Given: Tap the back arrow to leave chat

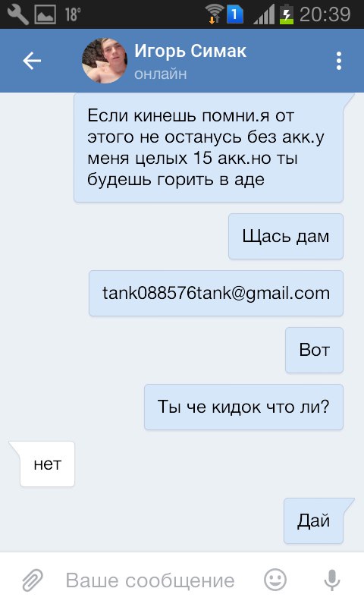Looking at the screenshot, I should pos(32,61).
